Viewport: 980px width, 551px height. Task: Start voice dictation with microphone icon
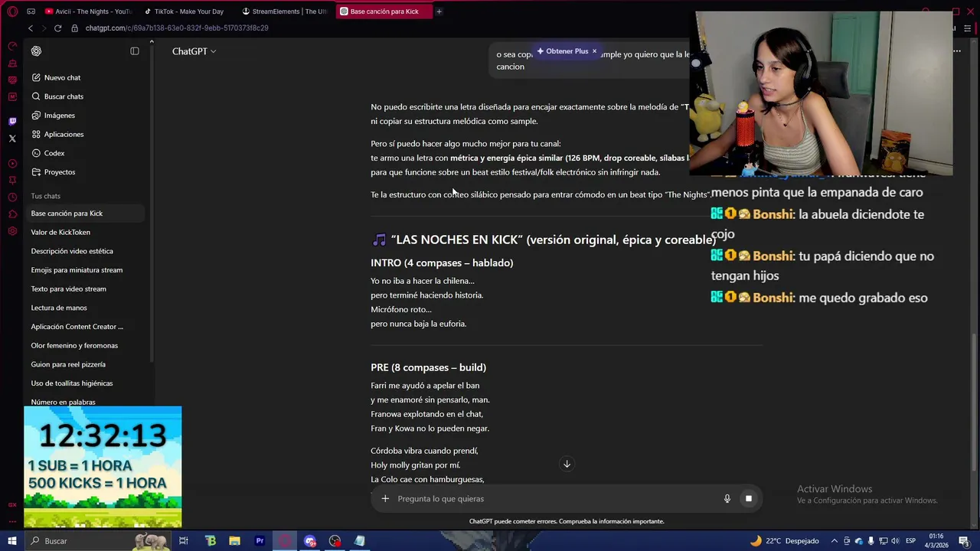[x=727, y=499]
